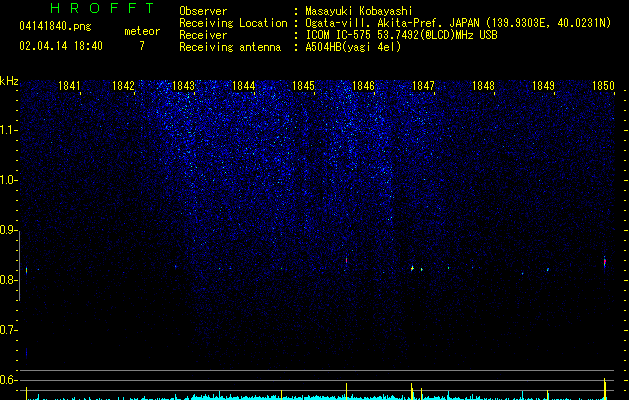The image size is (629, 400).
Task: Click the yellow echo at spectrogram's left edge
Action: tap(26, 270)
